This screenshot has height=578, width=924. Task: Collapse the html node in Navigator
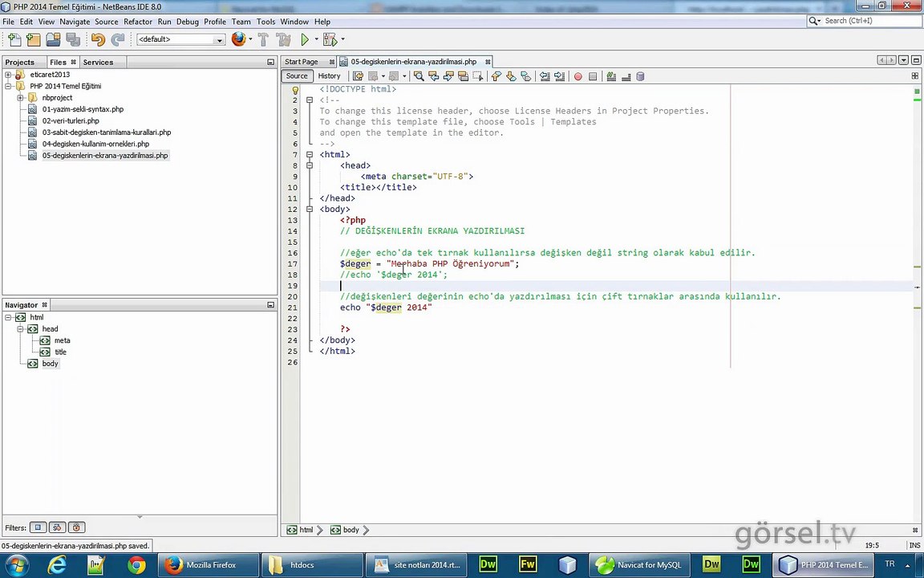[x=8, y=317]
